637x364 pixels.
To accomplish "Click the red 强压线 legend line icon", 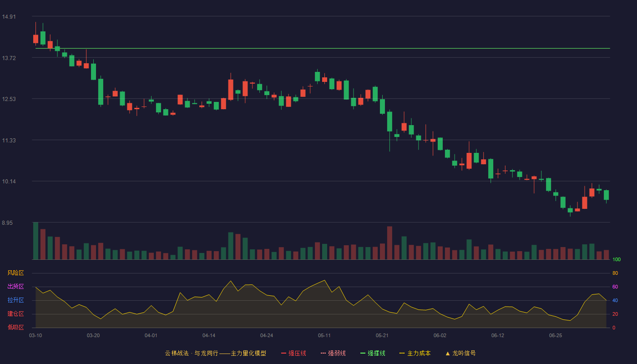I will pos(283,353).
